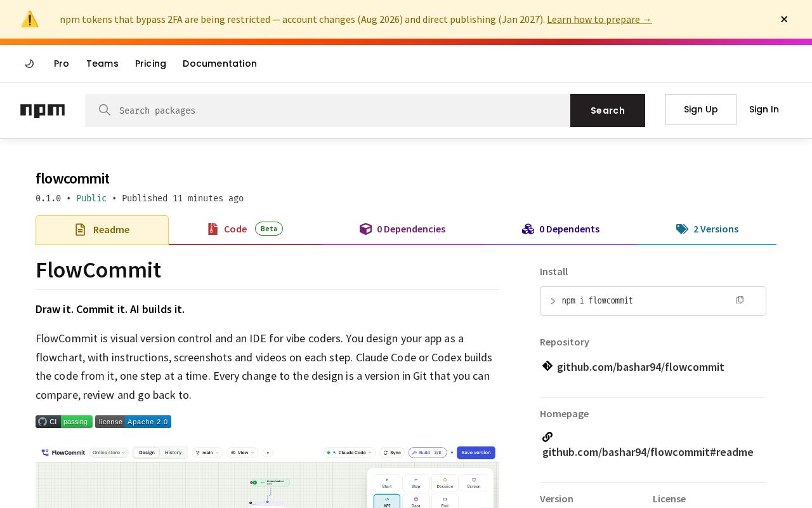Open the 0 Dependents tab
Screen dimensions: 812x508
tap(561, 229)
